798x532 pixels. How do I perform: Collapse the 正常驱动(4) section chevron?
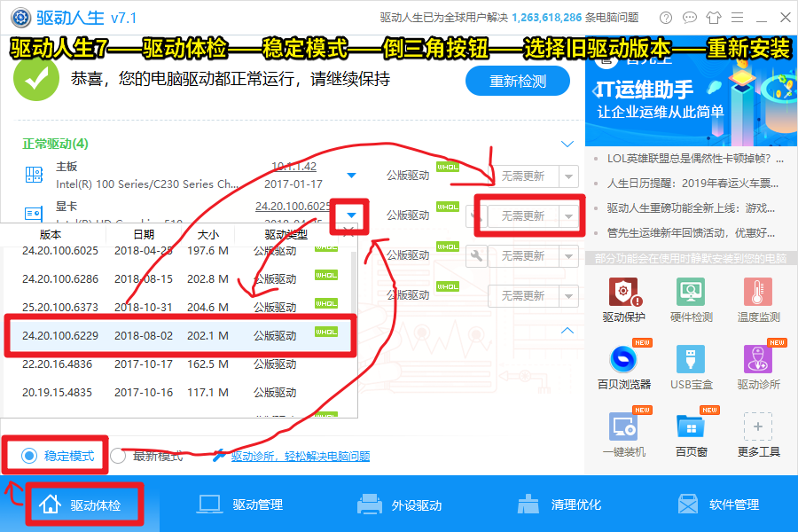[x=567, y=144]
